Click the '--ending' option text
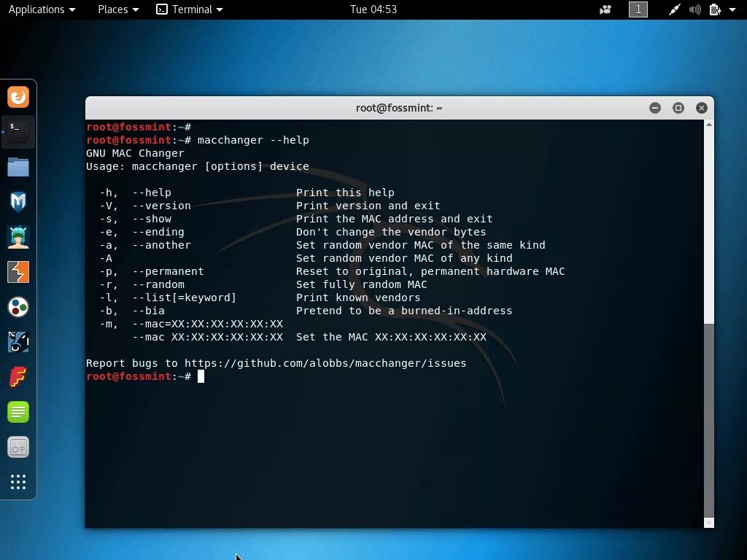Image resolution: width=747 pixels, height=560 pixels. [158, 232]
